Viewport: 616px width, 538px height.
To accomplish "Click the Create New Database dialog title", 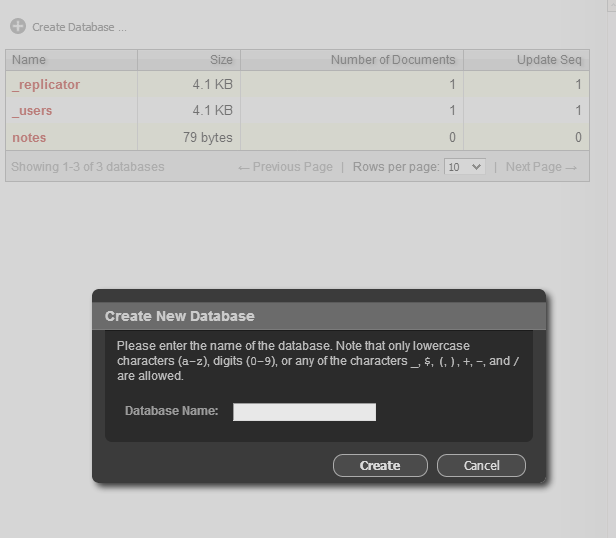I will point(180,316).
